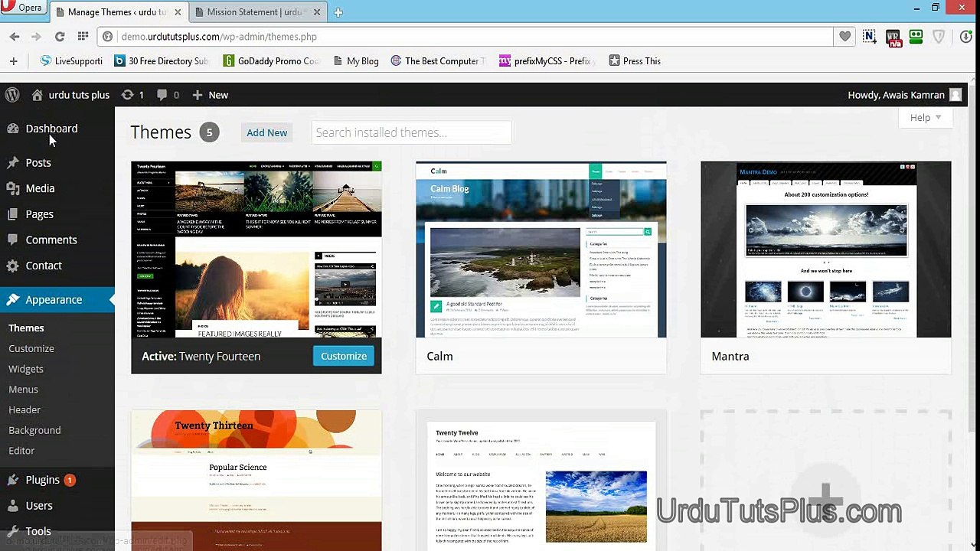Expand the Help dropdown tab
980x551 pixels.
pyautogui.click(x=926, y=118)
